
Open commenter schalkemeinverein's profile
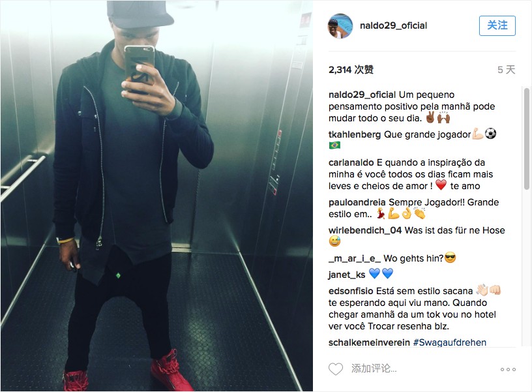369,342
